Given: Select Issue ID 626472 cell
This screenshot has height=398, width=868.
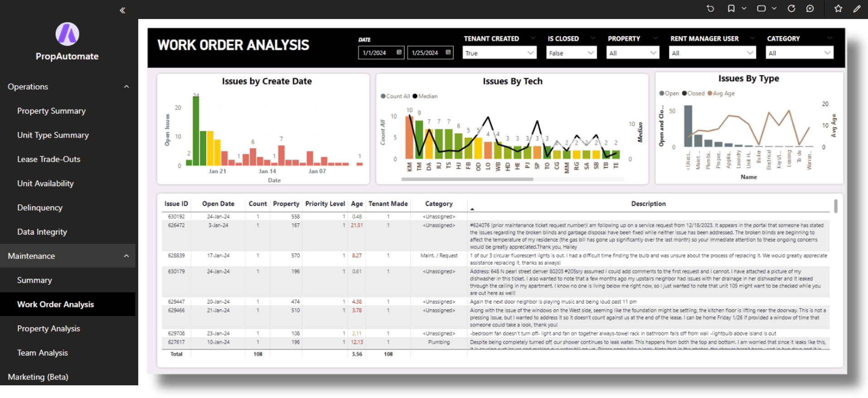Looking at the screenshot, I should pyautogui.click(x=176, y=225).
